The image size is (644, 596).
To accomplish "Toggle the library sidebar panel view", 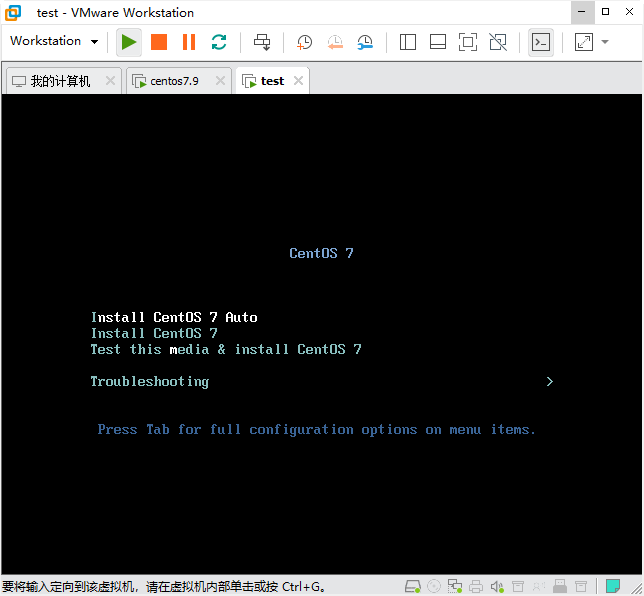I will 407,42.
